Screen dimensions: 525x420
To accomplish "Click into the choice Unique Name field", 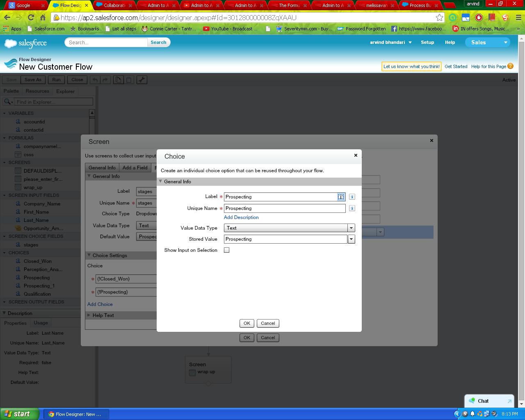I will (x=285, y=208).
